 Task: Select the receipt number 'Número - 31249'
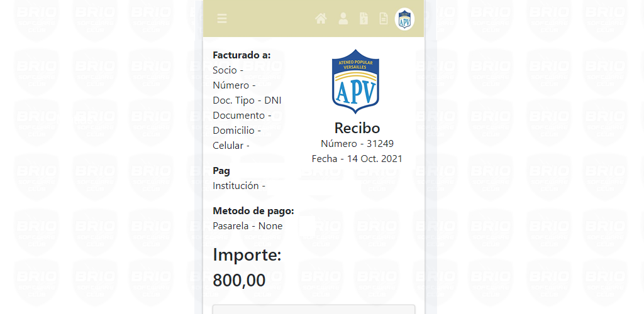[357, 144]
